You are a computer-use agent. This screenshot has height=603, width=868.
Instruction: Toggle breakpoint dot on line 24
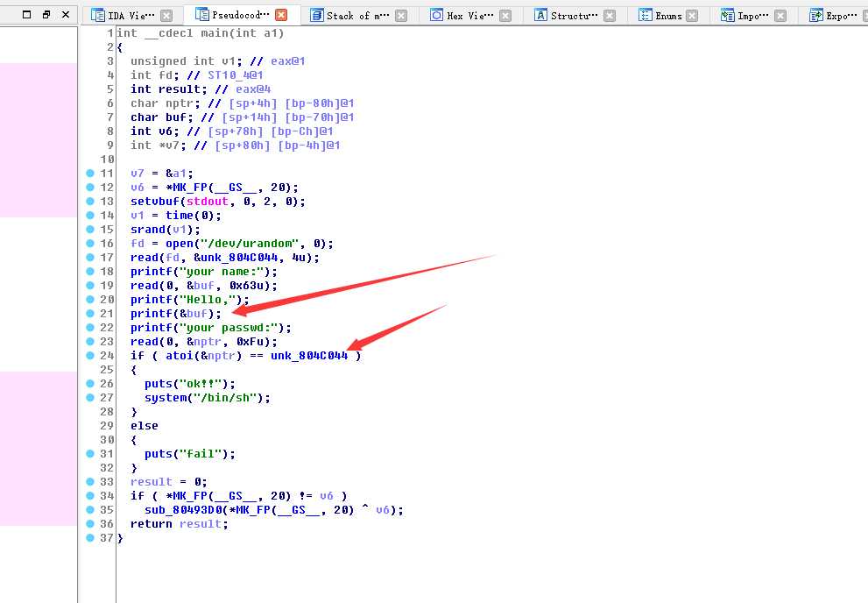tap(90, 356)
